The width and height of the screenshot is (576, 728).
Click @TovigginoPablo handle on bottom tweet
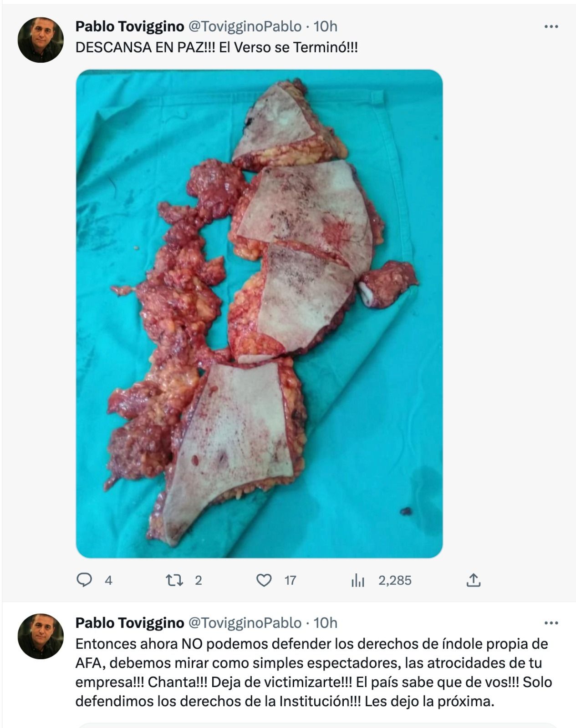click(245, 623)
